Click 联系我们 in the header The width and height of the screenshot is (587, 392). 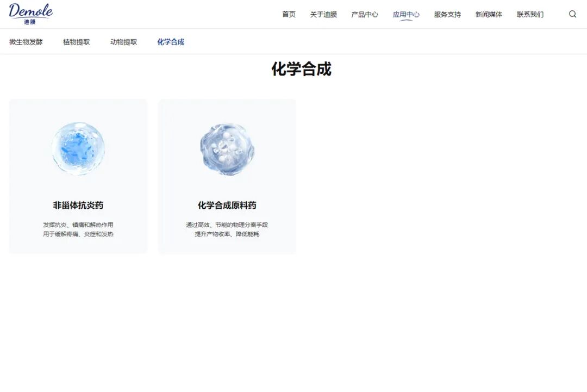click(x=530, y=15)
